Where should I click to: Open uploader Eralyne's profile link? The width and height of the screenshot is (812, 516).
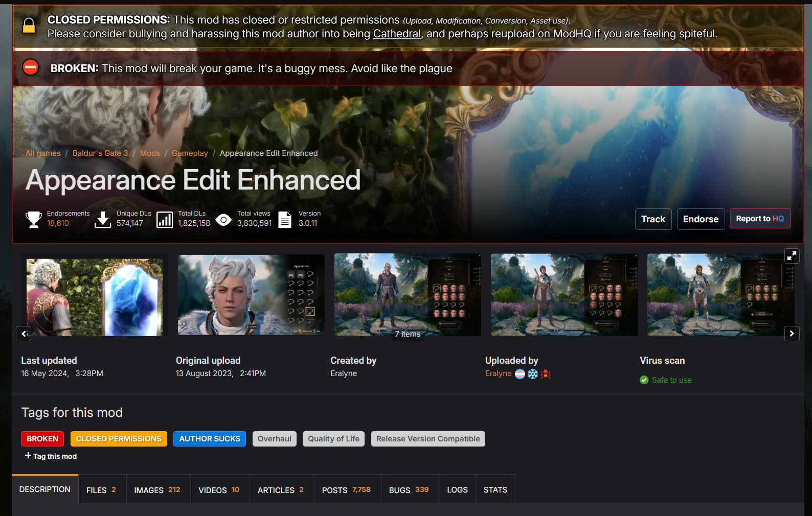[x=499, y=373]
